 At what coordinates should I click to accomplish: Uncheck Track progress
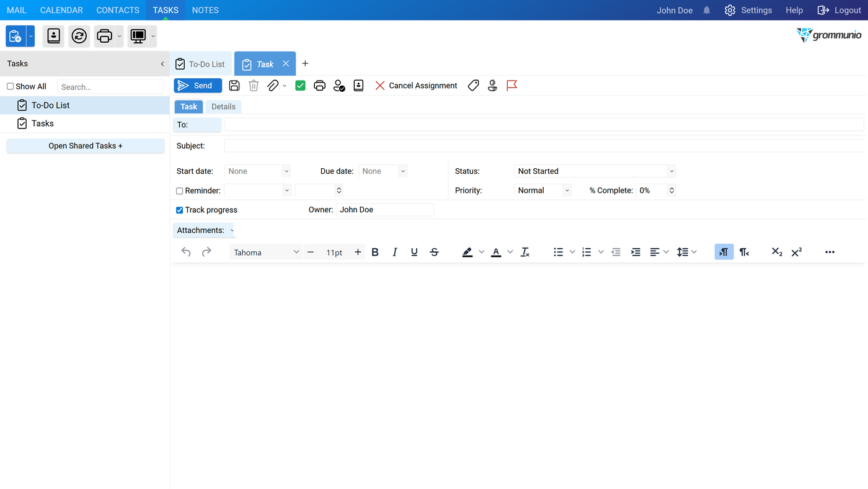[x=179, y=210]
